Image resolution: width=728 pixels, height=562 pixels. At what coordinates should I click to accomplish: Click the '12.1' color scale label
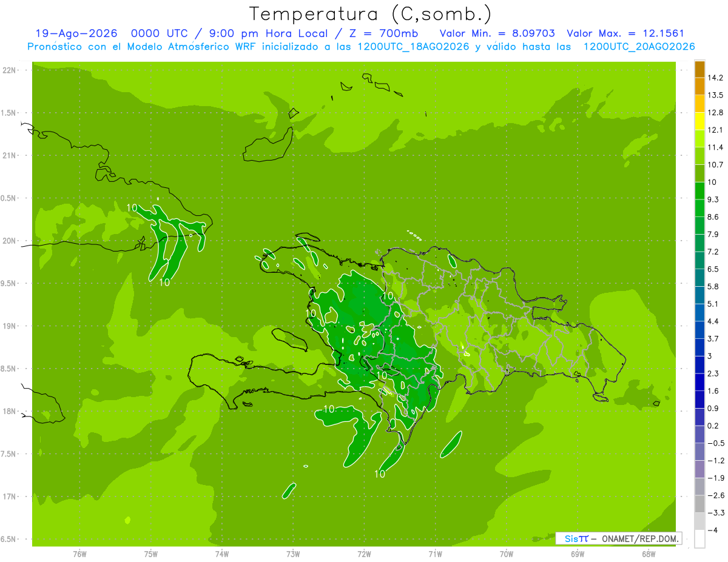715,130
